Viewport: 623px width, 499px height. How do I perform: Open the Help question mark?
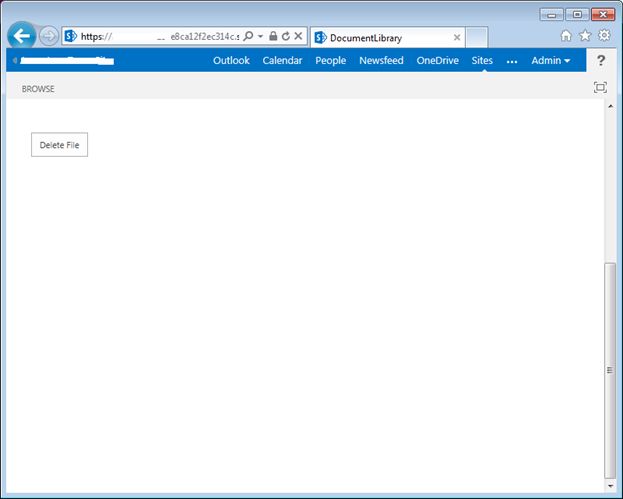tap(601, 60)
